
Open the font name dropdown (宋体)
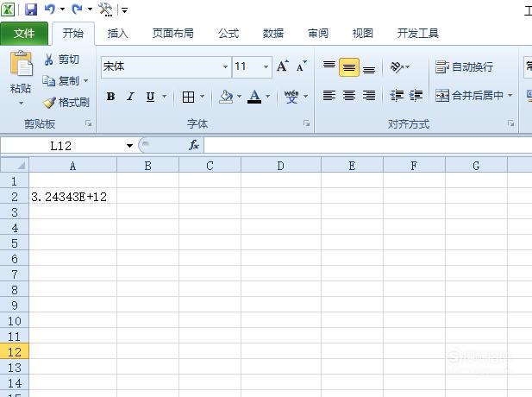[x=225, y=66]
